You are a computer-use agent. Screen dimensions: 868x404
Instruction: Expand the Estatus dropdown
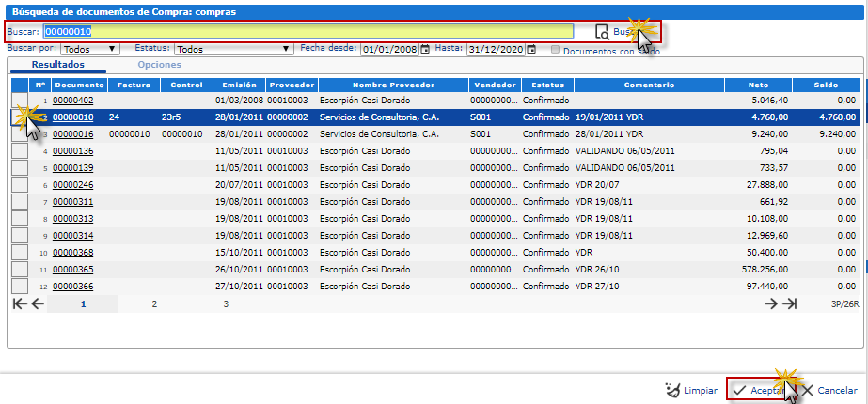(x=233, y=49)
